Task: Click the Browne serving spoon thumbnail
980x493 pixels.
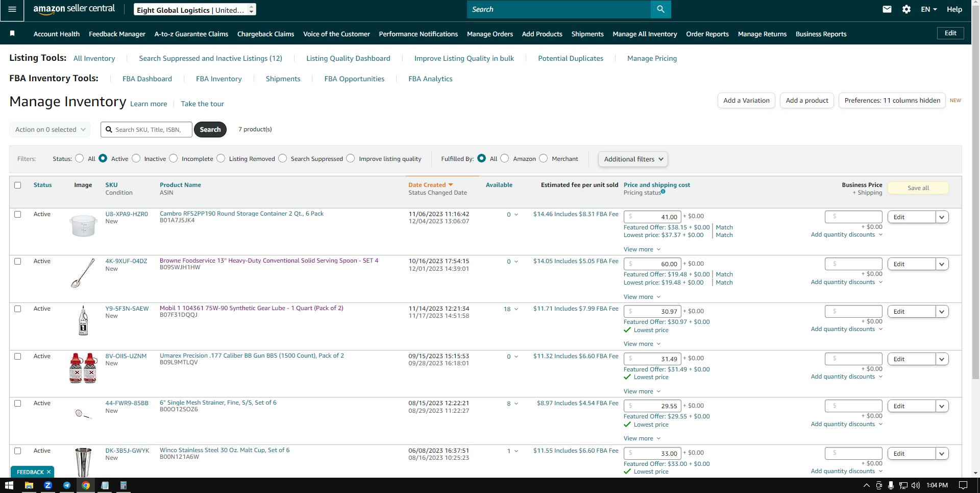Action: click(83, 273)
